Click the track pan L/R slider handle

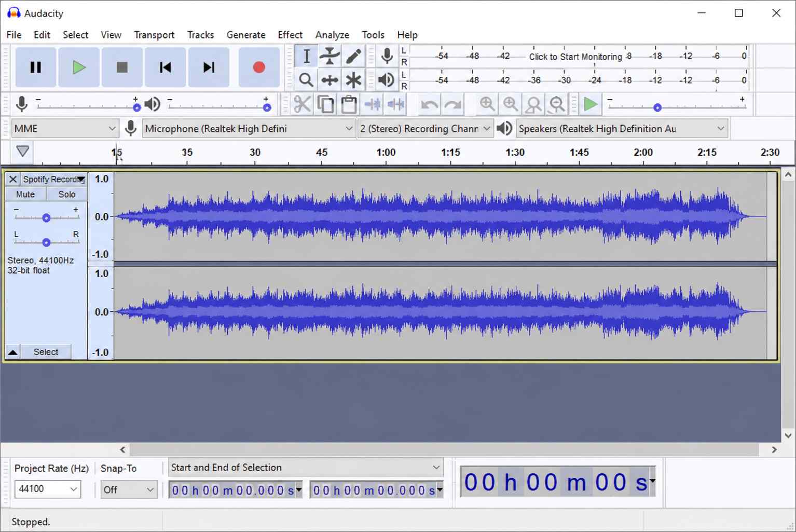pyautogui.click(x=46, y=242)
